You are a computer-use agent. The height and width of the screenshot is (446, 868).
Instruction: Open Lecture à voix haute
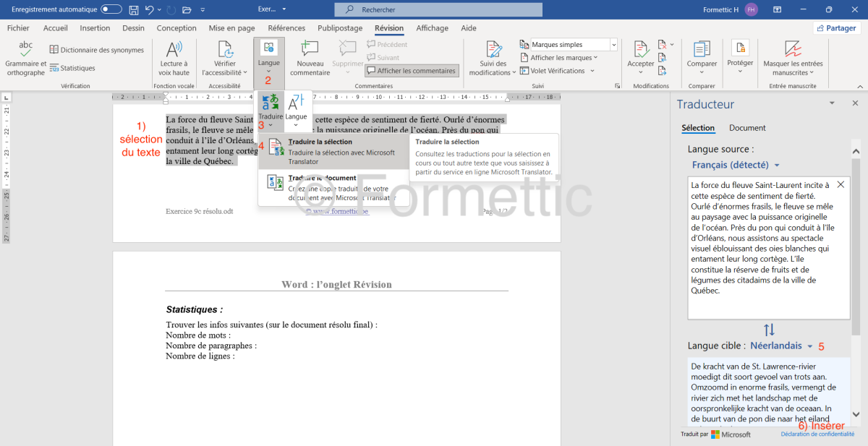(174, 51)
